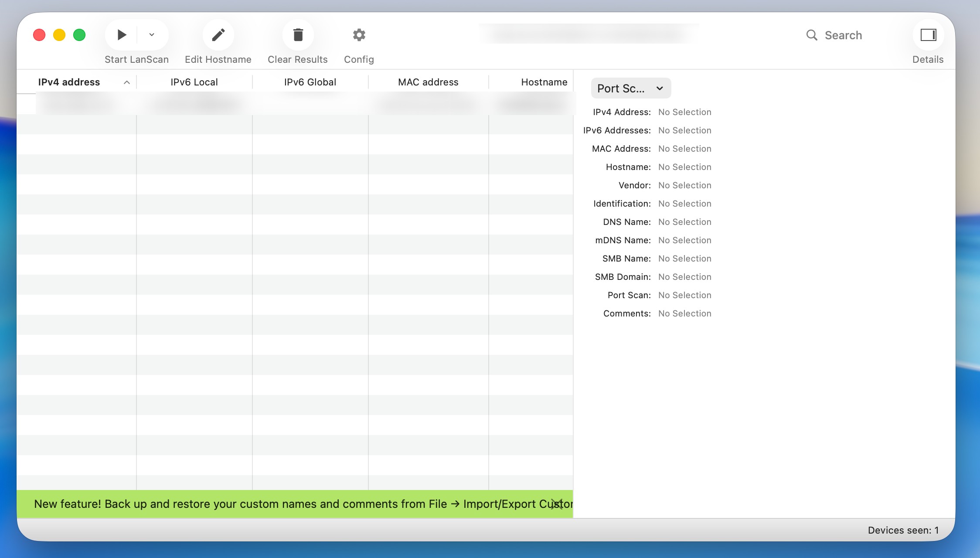Image resolution: width=980 pixels, height=558 pixels.
Task: Clear results with the trash icon
Action: (298, 35)
